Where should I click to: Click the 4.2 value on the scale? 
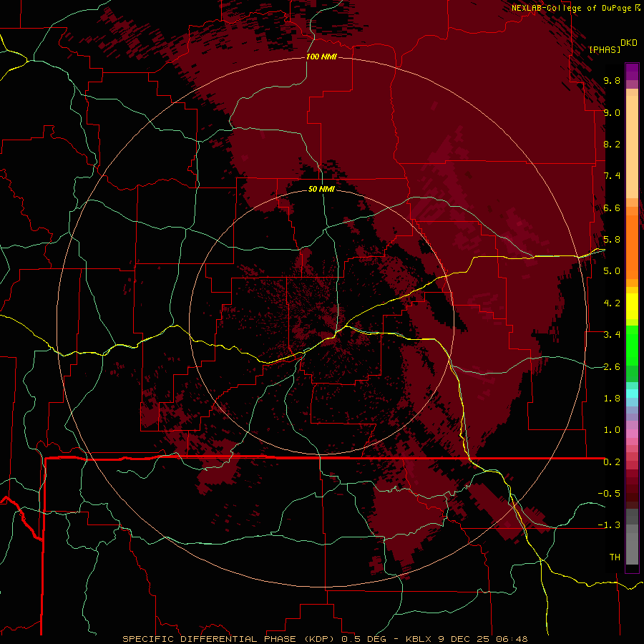(x=612, y=303)
